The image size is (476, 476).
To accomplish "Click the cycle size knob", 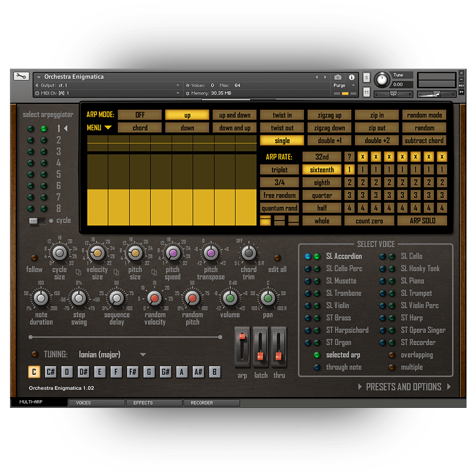I will (x=60, y=253).
